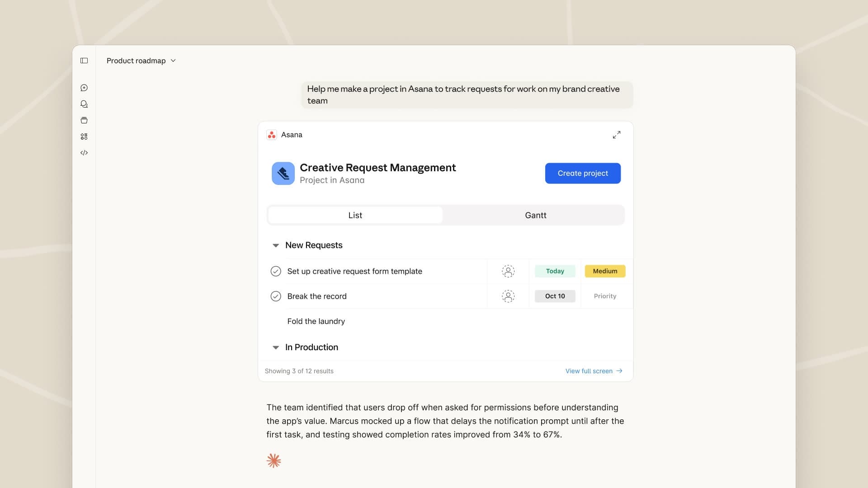Select the List view tab

pos(355,215)
